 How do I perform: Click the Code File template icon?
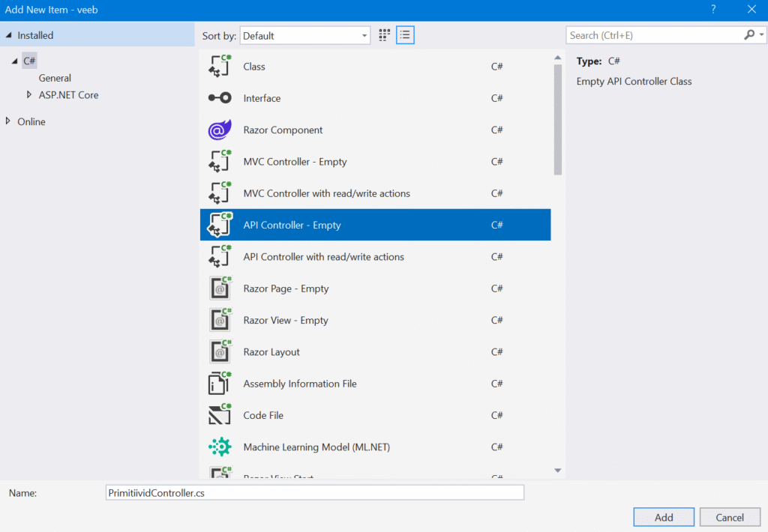[220, 415]
